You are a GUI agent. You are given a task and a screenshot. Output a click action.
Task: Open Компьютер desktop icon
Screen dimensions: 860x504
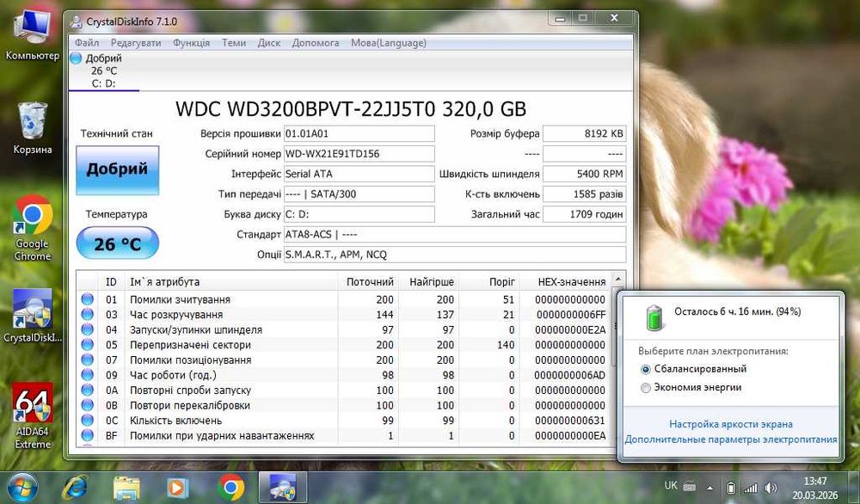[33, 35]
